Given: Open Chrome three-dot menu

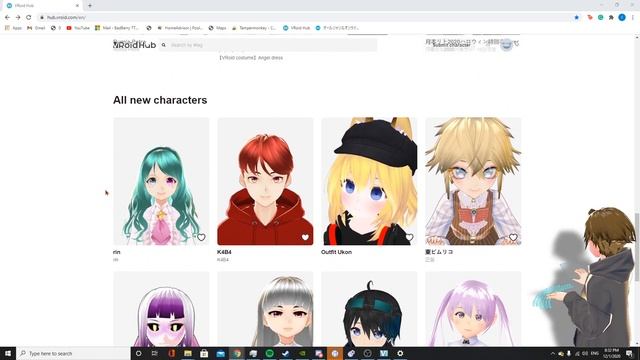Looking at the screenshot, I should pos(633,18).
